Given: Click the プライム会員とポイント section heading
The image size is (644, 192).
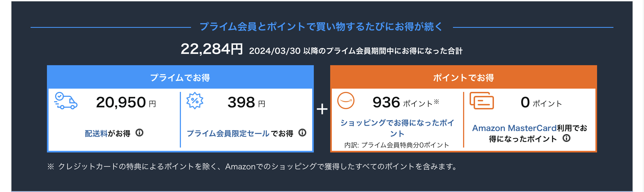Looking at the screenshot, I should (x=321, y=27).
